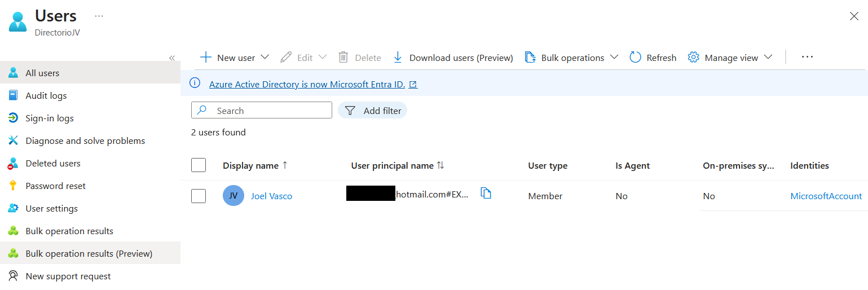Click the JV avatar circle

pyautogui.click(x=233, y=196)
